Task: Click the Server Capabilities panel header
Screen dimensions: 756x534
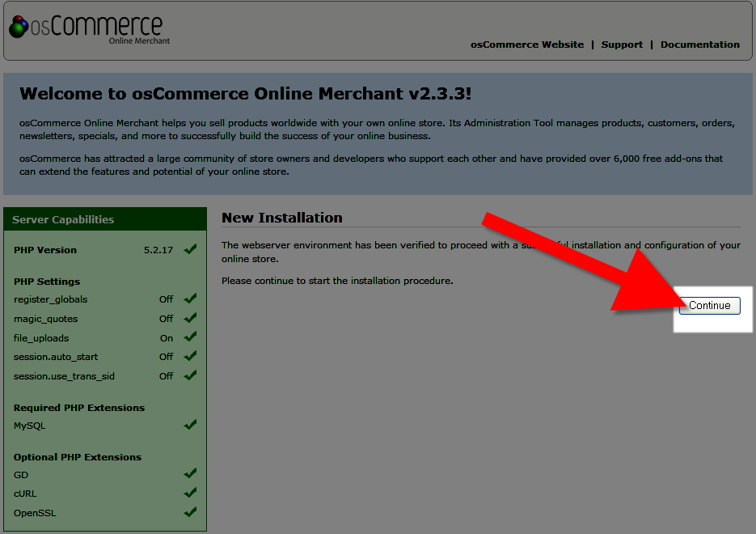Action: pyautogui.click(x=63, y=219)
